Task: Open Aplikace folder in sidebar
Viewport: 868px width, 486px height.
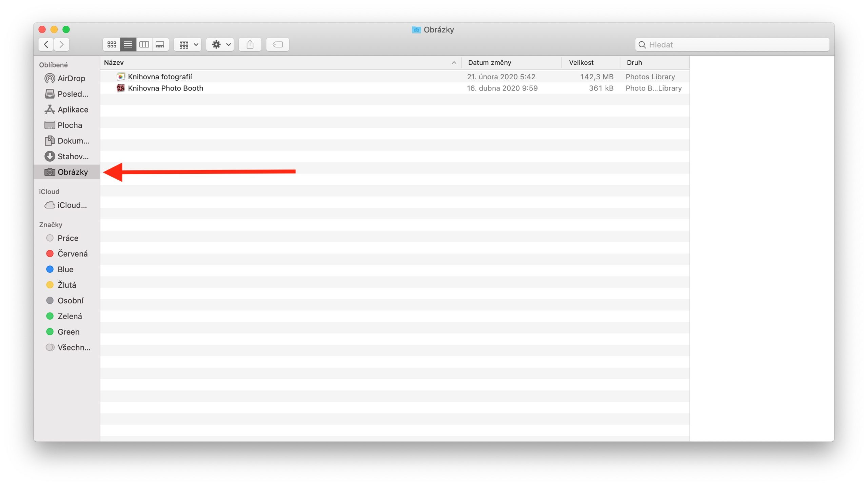Action: pos(73,109)
